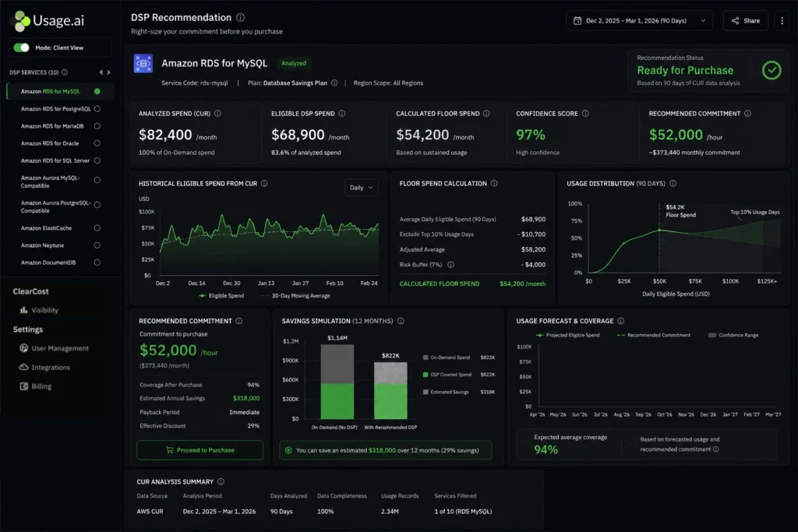
Task: Open Billing settings
Action: pyautogui.click(x=36, y=386)
